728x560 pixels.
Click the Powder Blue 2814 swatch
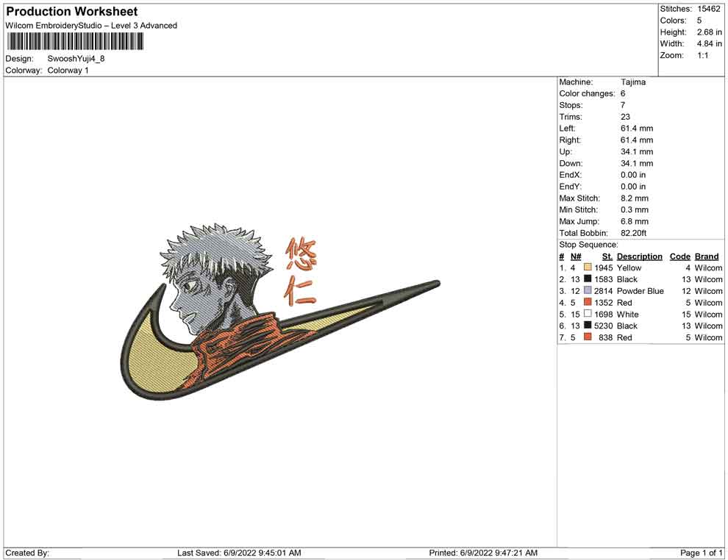[x=588, y=290]
